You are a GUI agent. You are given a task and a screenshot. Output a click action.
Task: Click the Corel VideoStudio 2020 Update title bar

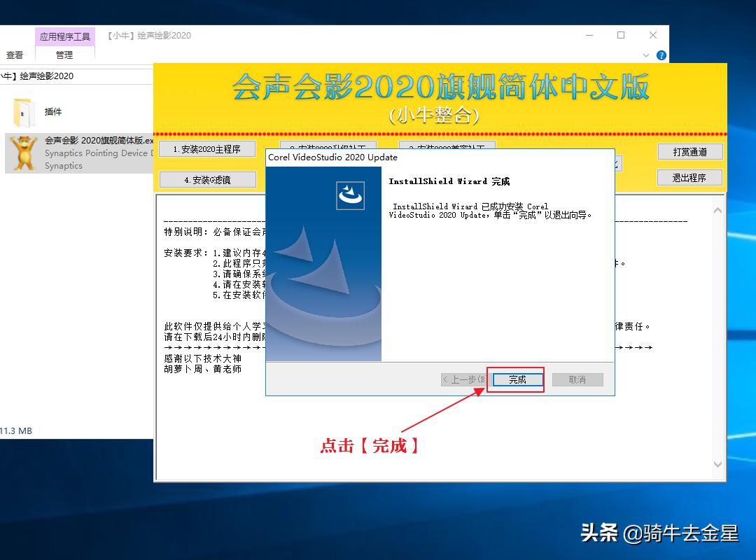440,157
